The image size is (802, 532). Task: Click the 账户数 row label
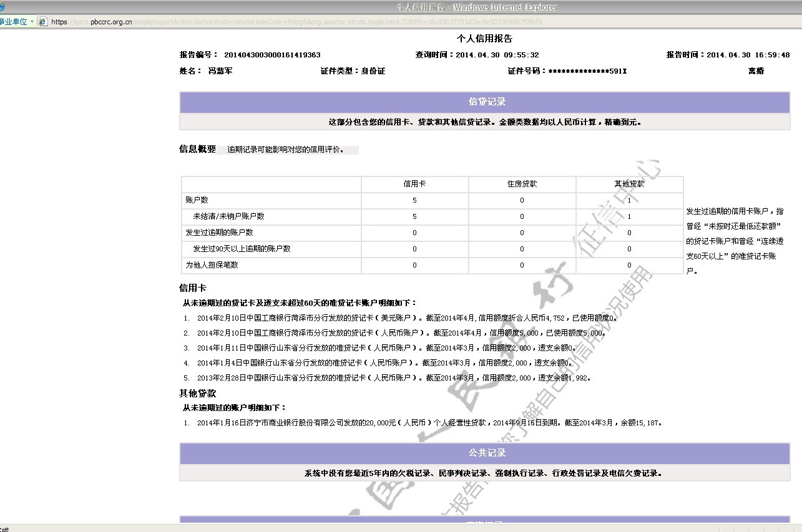197,200
